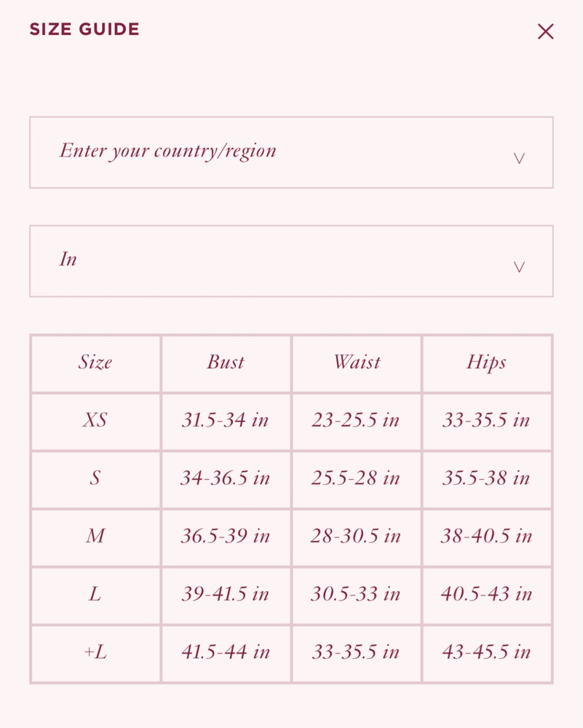The height and width of the screenshot is (728, 583).
Task: Click the XS size row label
Action: tap(95, 421)
